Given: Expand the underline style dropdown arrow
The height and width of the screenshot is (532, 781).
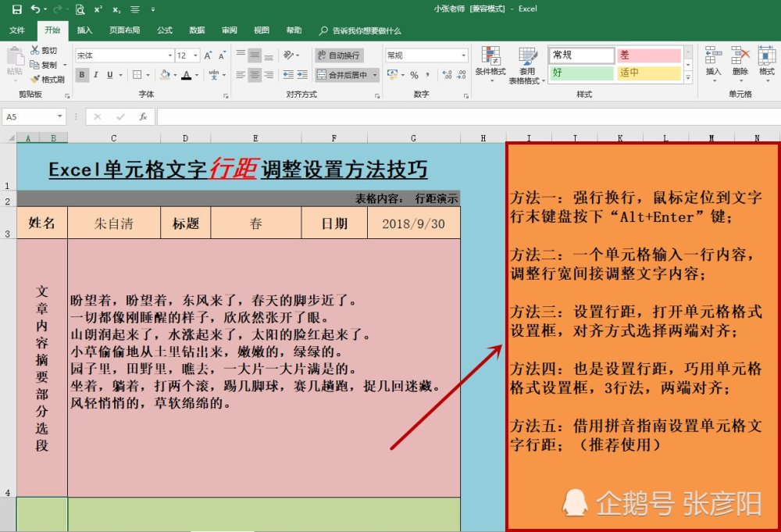Looking at the screenshot, I should pyautogui.click(x=120, y=75).
